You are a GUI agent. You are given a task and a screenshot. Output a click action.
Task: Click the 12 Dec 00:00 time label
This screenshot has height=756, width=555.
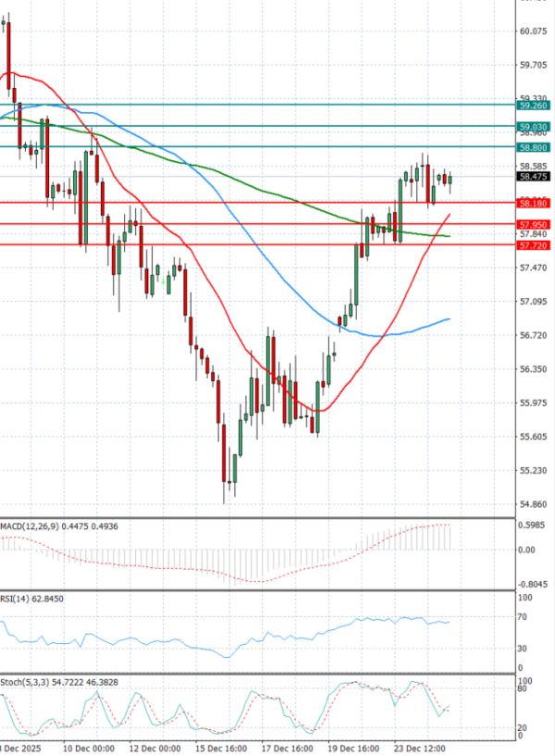pos(154,747)
